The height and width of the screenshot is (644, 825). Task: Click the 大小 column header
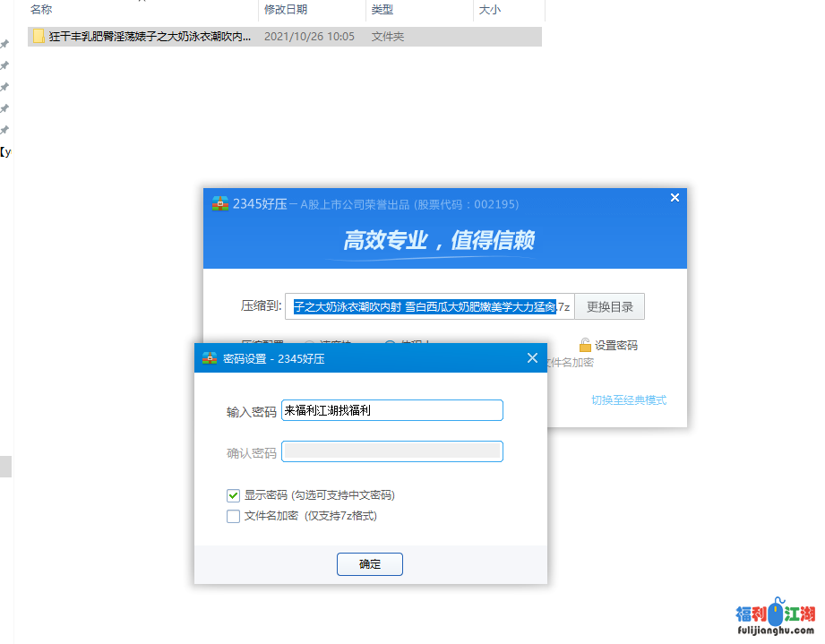pos(490,10)
